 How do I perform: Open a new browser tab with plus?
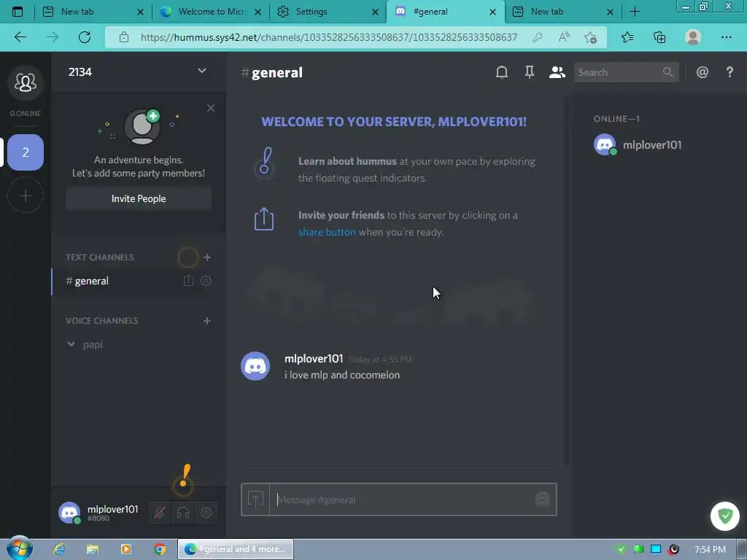635,12
